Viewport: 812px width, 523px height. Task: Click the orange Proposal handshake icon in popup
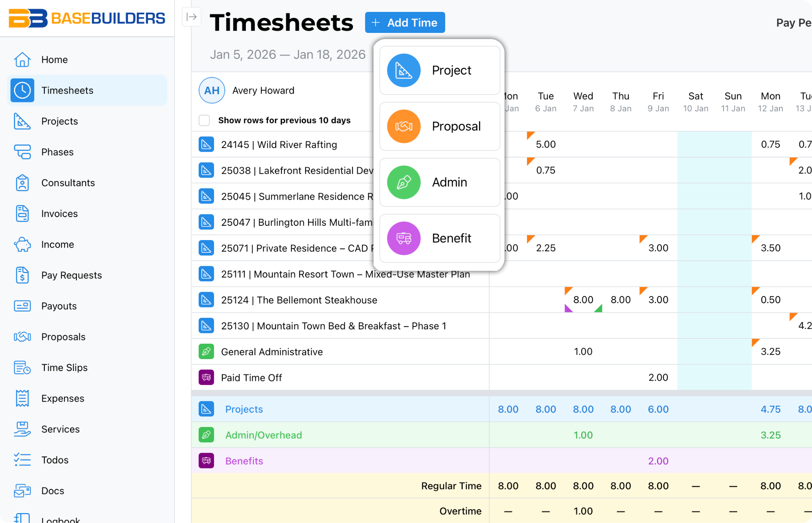404,127
